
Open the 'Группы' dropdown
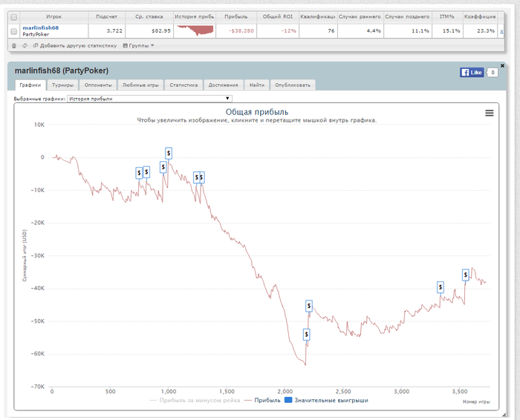coord(139,46)
